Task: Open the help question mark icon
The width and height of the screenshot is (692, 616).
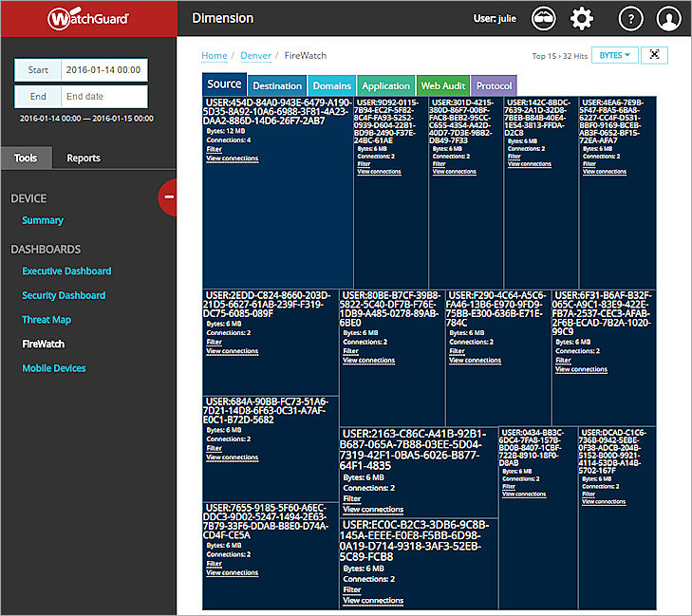Action: [x=630, y=18]
